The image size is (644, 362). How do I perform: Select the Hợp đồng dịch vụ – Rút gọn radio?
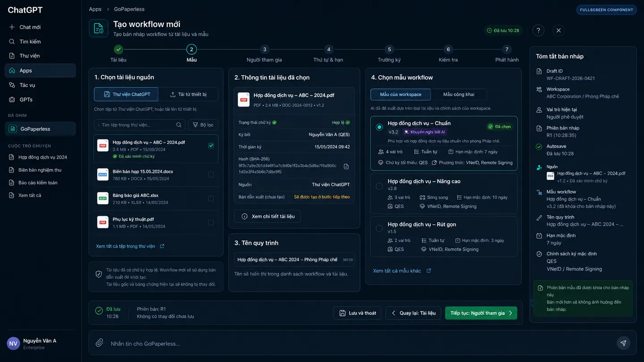click(x=379, y=228)
